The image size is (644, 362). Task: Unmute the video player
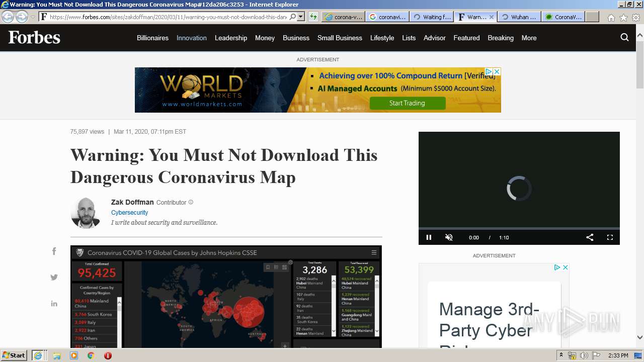449,237
